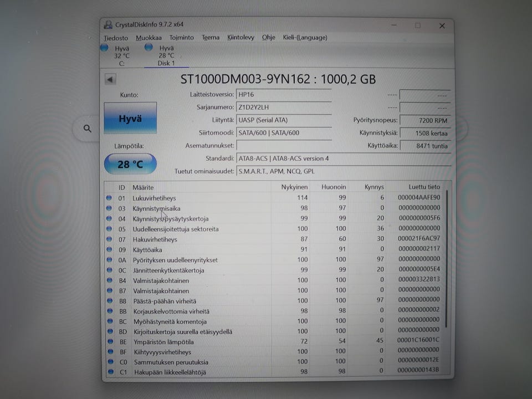Click the status dot for Ympäristön lämpötila

click(x=110, y=341)
